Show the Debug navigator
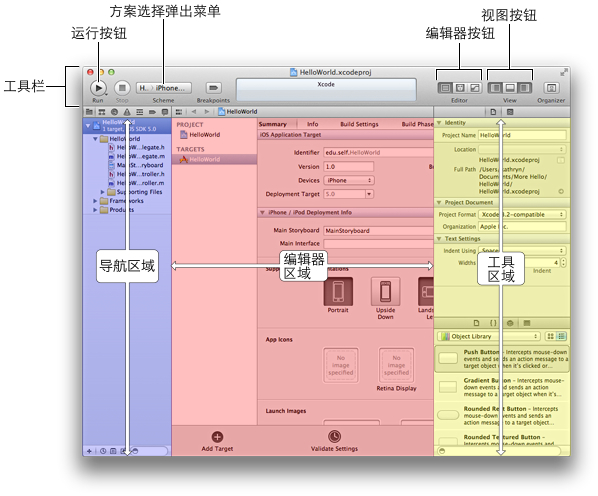 (140, 112)
